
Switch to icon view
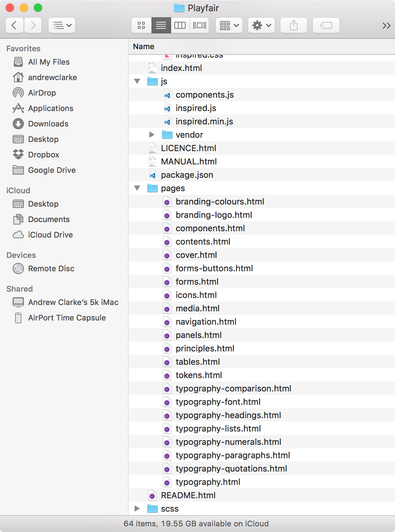(141, 26)
